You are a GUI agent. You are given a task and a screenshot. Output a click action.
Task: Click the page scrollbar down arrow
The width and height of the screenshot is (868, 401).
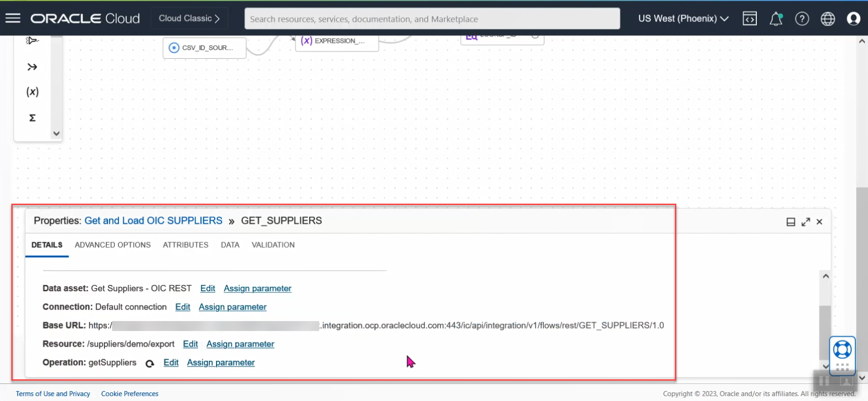click(x=862, y=378)
